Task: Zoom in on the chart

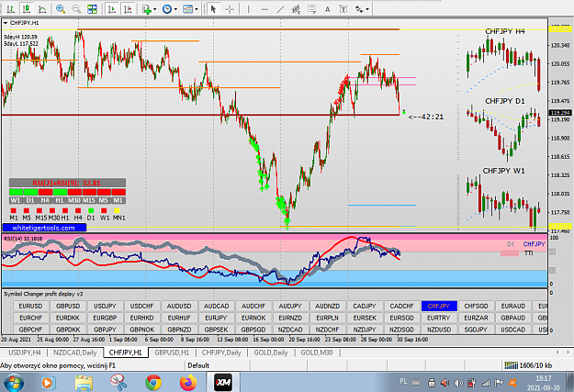Action: click(61, 9)
